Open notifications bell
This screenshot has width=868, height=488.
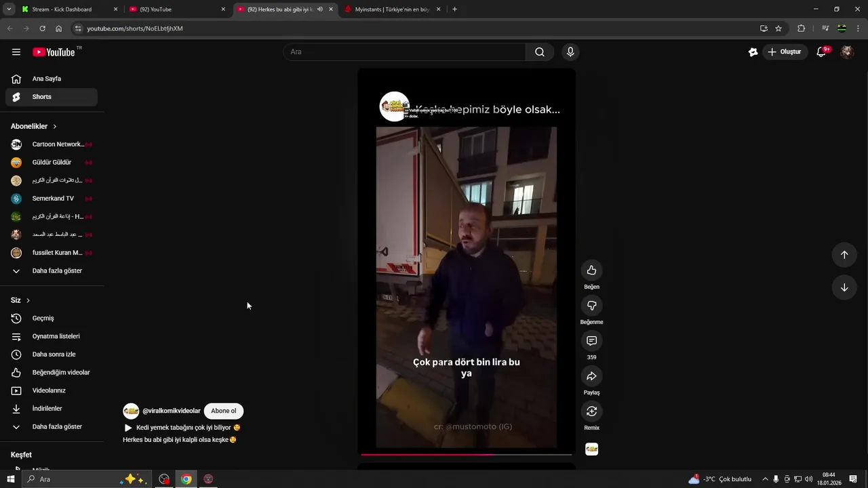[821, 52]
